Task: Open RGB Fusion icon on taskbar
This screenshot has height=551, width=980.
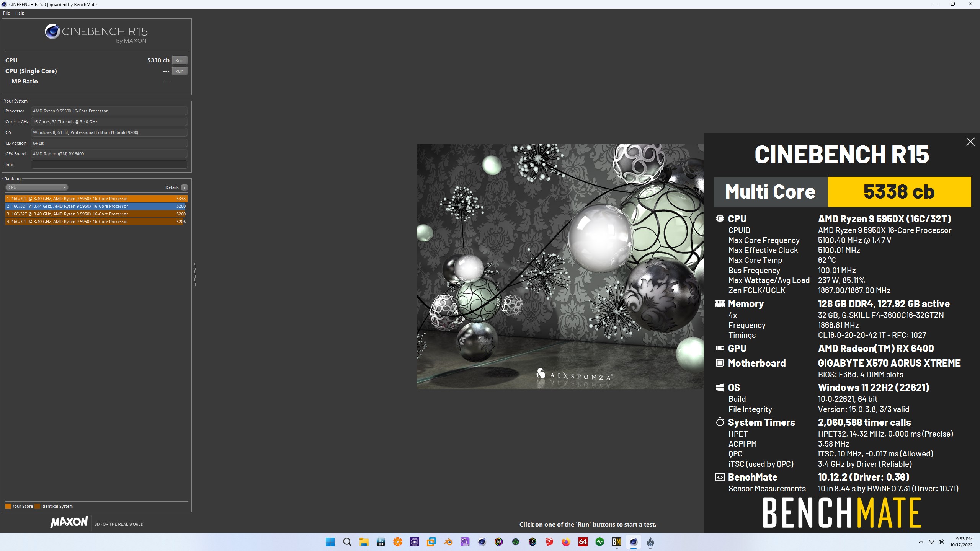Action: 498,542
